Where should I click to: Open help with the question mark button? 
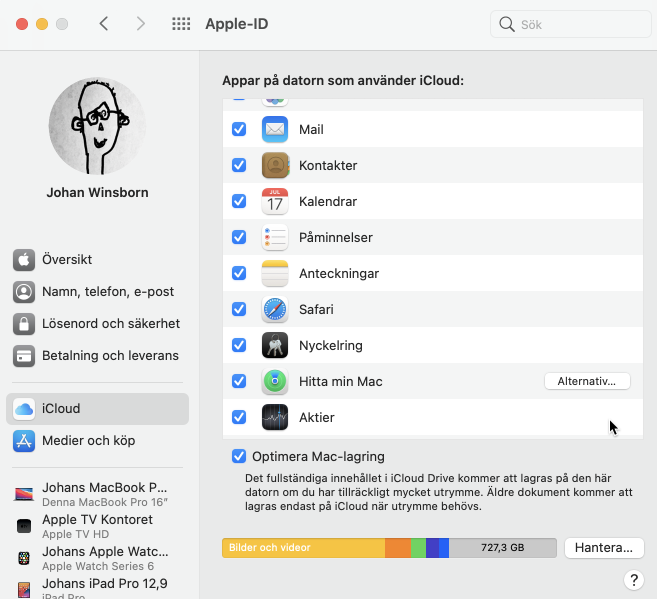(634, 580)
